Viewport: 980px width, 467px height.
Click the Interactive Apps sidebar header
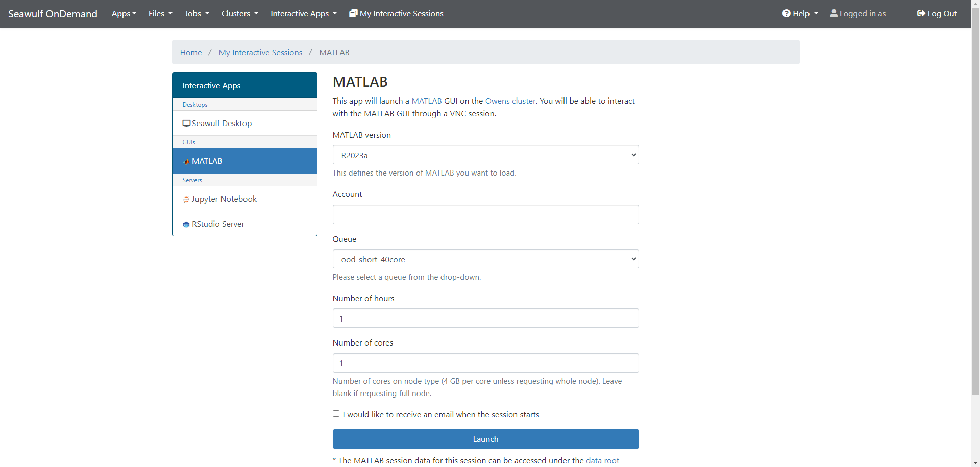coord(244,85)
